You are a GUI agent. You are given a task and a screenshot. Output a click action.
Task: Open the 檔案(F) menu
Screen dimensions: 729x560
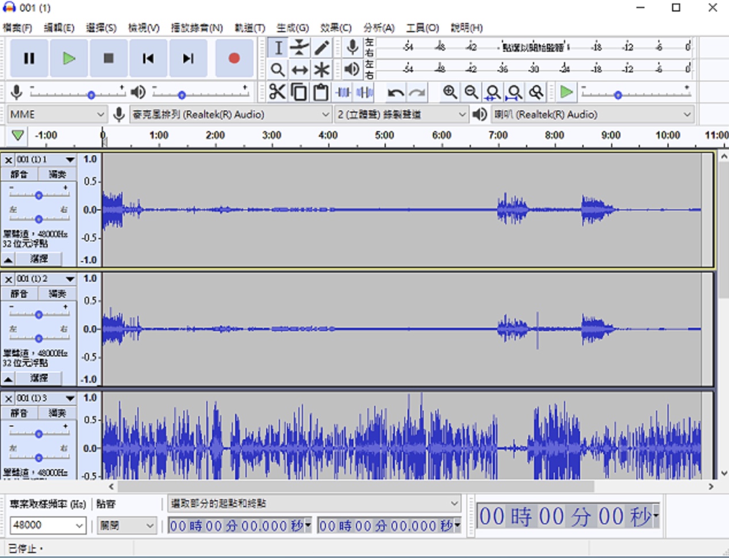(17, 28)
